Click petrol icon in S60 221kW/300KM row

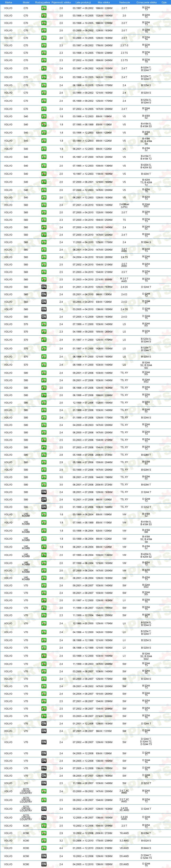(x=44, y=280)
